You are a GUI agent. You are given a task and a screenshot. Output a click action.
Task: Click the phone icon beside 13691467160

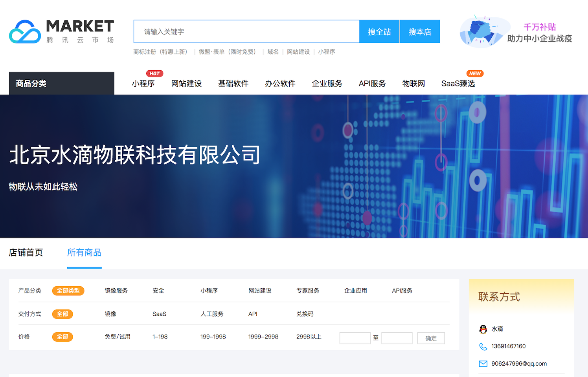coord(483,346)
